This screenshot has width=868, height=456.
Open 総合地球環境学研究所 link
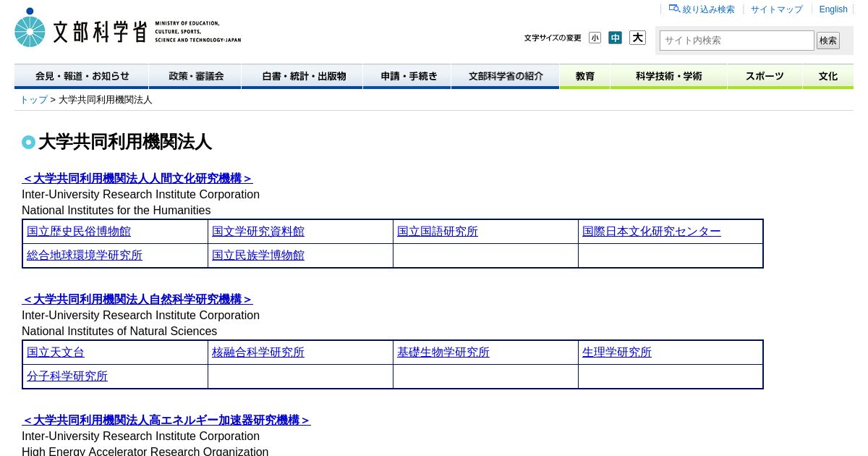coord(85,256)
